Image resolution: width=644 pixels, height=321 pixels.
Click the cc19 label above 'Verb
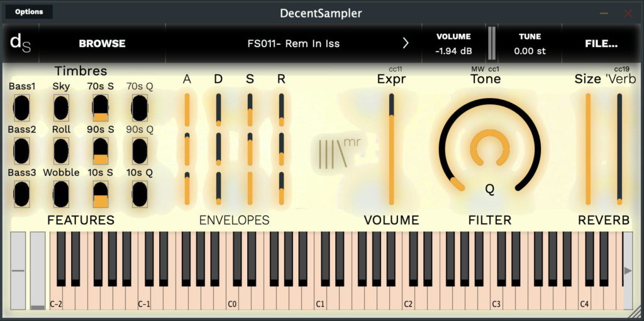click(621, 69)
